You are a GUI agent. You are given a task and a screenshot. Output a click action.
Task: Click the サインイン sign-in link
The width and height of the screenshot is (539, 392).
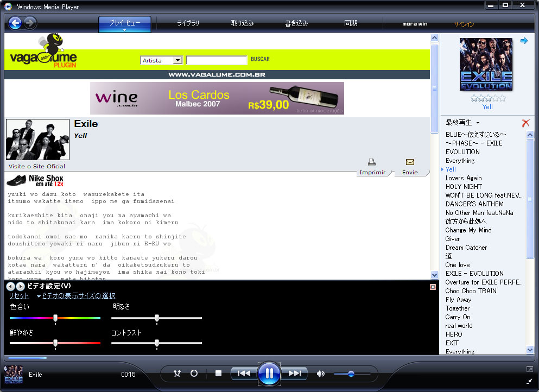[464, 24]
